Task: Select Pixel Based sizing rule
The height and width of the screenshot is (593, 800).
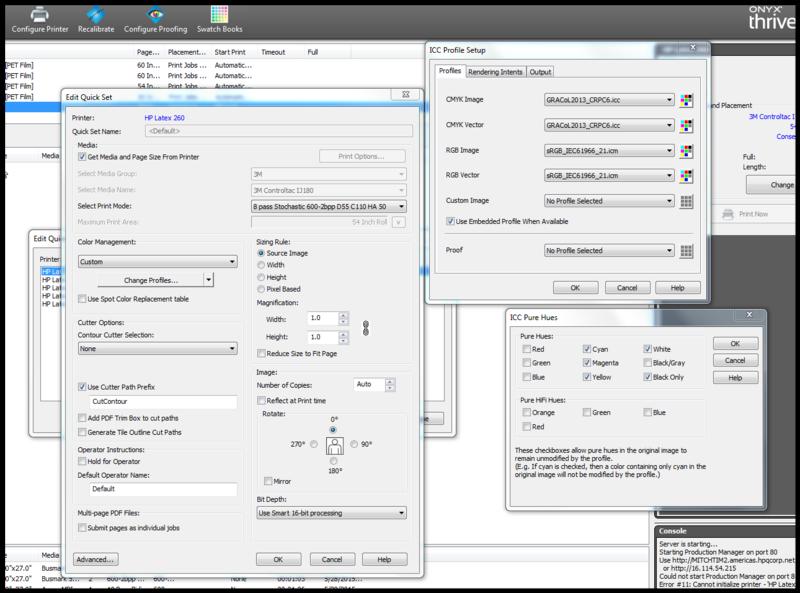Action: tap(261, 289)
